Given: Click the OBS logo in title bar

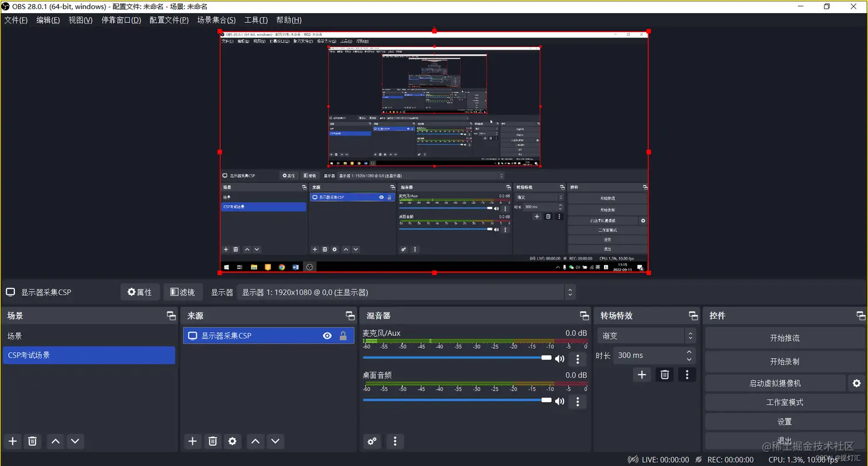Looking at the screenshot, I should point(6,6).
